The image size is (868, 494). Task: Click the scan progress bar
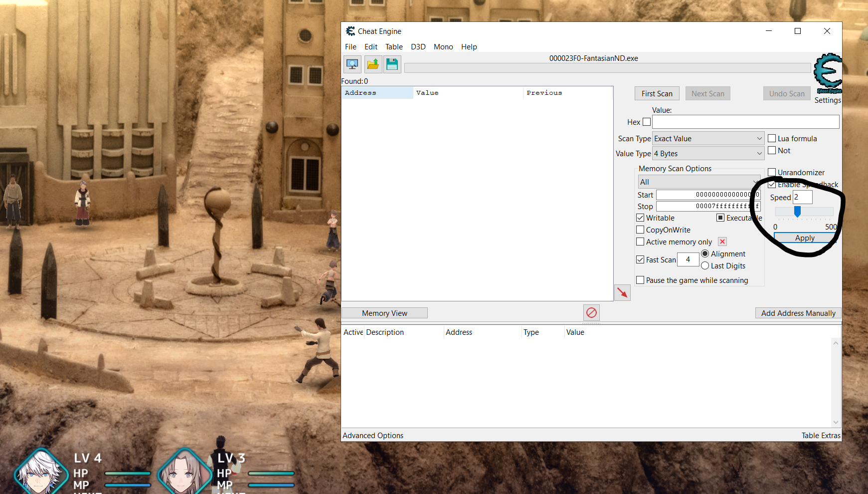[x=607, y=68]
